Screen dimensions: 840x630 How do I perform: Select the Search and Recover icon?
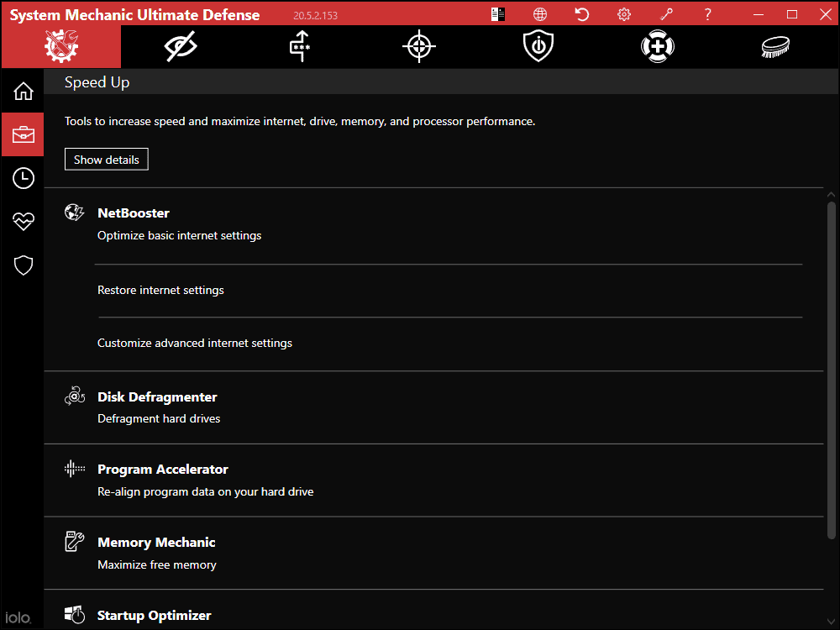tap(657, 46)
